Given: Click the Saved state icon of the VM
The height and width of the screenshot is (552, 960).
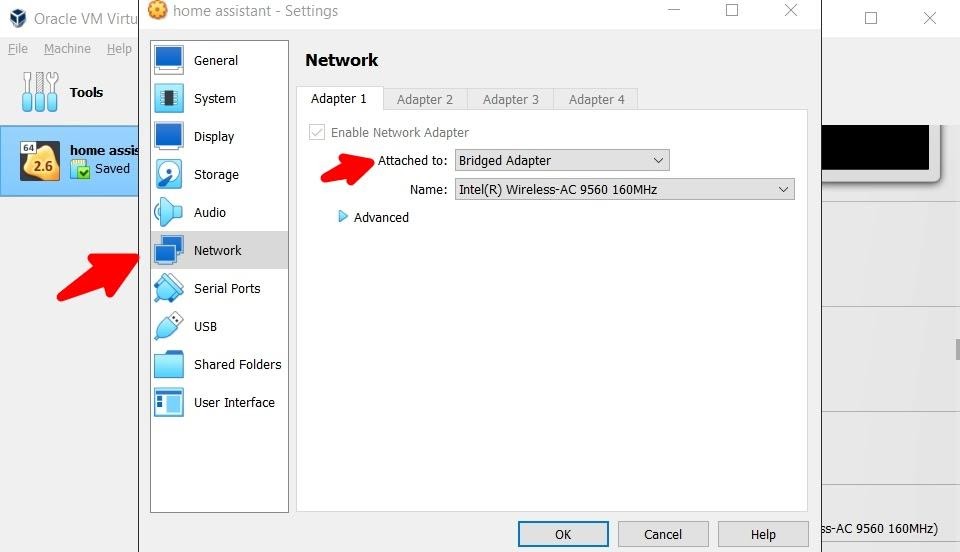Looking at the screenshot, I should pos(80,170).
